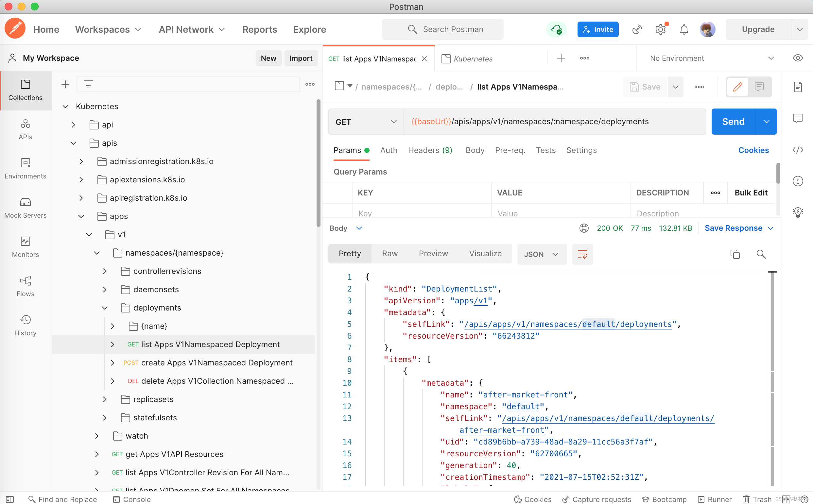Close the list Apps V1Namespaced request tab

pos(424,59)
